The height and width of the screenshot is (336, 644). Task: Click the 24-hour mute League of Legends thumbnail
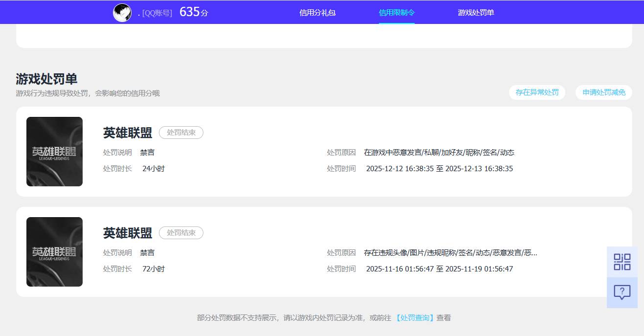(54, 152)
